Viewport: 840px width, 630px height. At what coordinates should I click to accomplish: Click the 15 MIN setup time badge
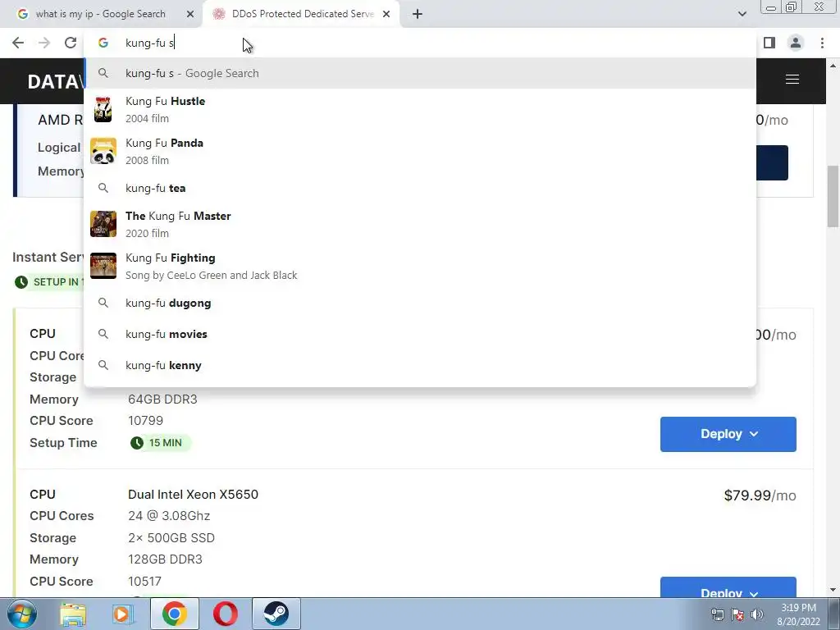tap(160, 442)
